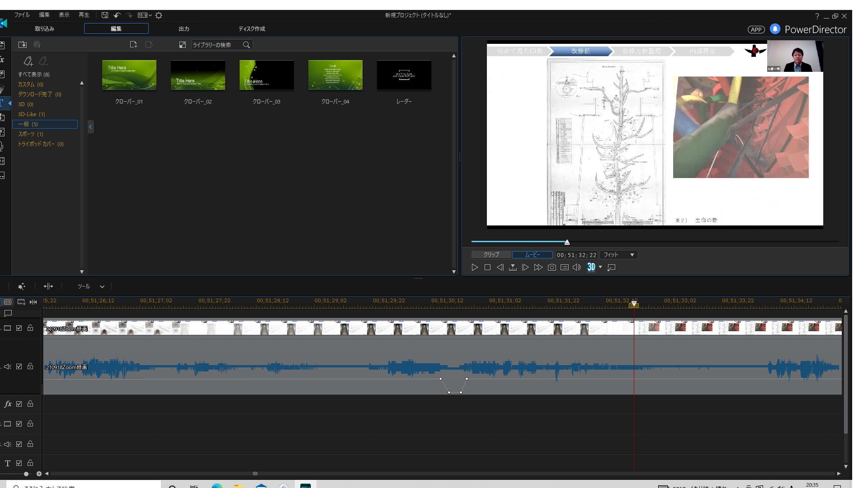
Task: Open the ファイル menu
Action: tap(22, 15)
